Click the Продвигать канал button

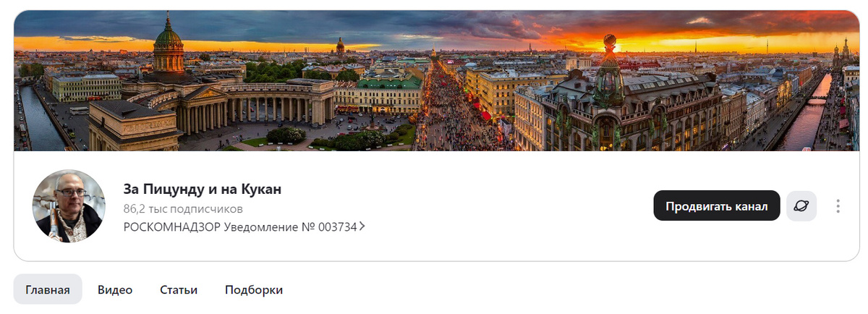(x=717, y=206)
